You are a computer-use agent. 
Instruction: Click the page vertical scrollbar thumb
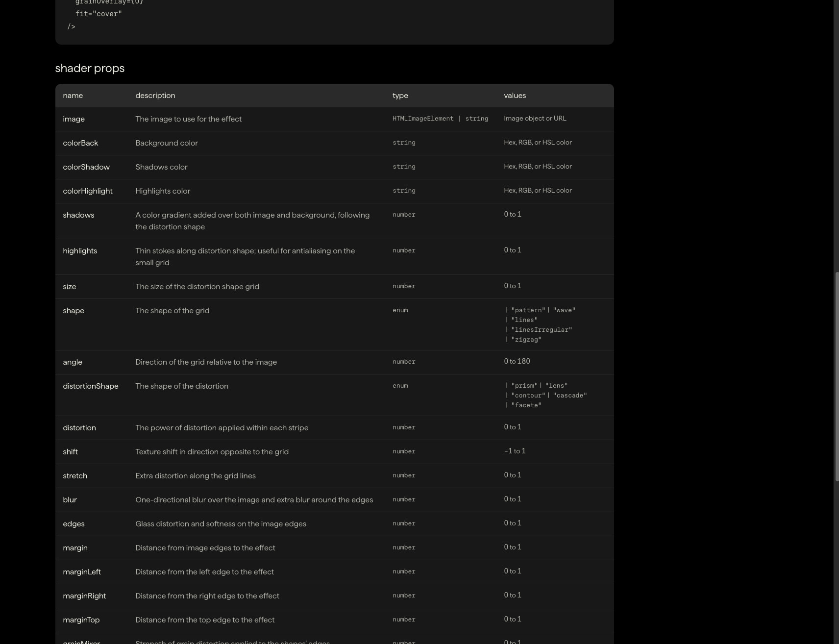pyautogui.click(x=837, y=376)
